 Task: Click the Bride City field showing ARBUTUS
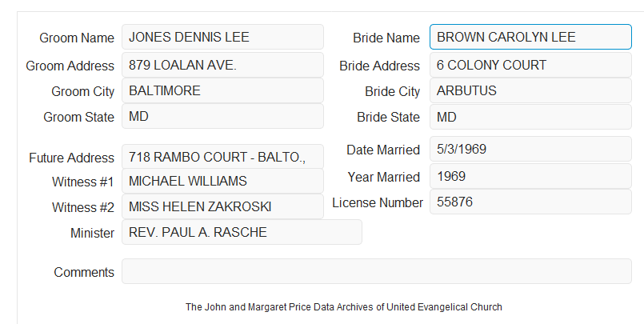click(x=530, y=90)
